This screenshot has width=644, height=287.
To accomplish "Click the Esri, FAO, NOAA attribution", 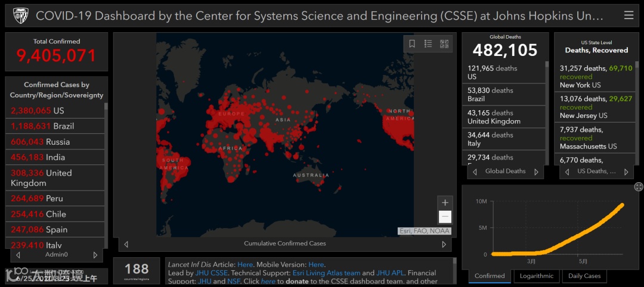I will pyautogui.click(x=425, y=231).
